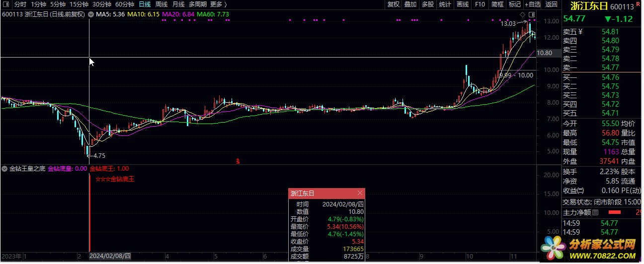
Task: Select the 60分钟 period tab
Action: click(125, 4)
